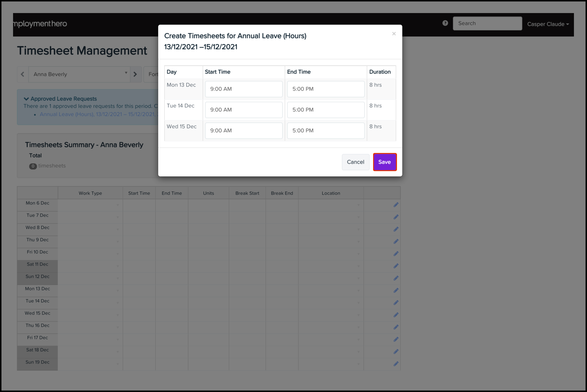Go to the previous employee with the left arrow

(x=22, y=74)
